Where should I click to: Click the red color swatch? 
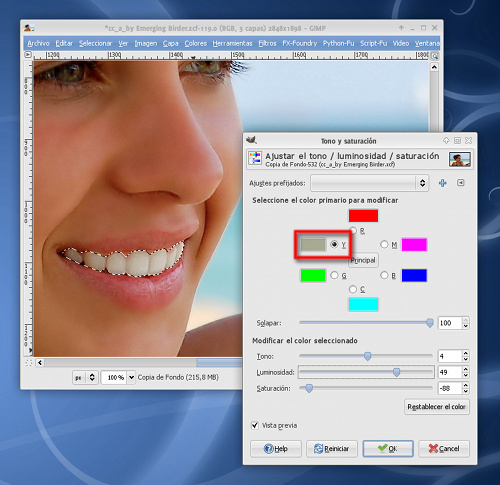363,216
